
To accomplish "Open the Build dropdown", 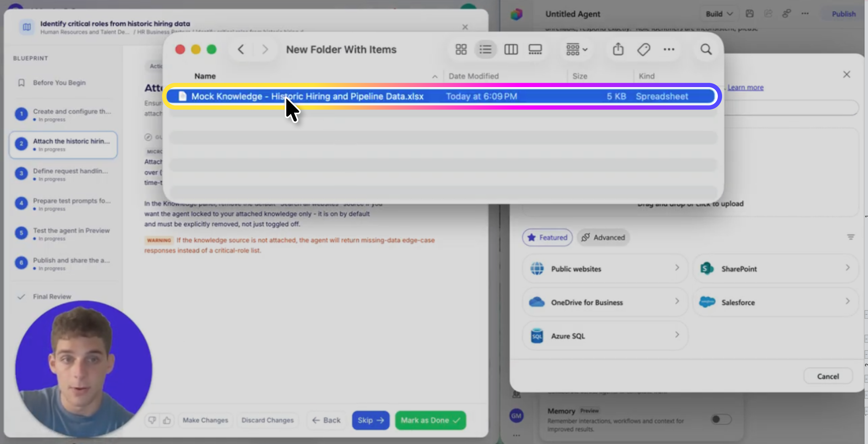I will click(719, 14).
